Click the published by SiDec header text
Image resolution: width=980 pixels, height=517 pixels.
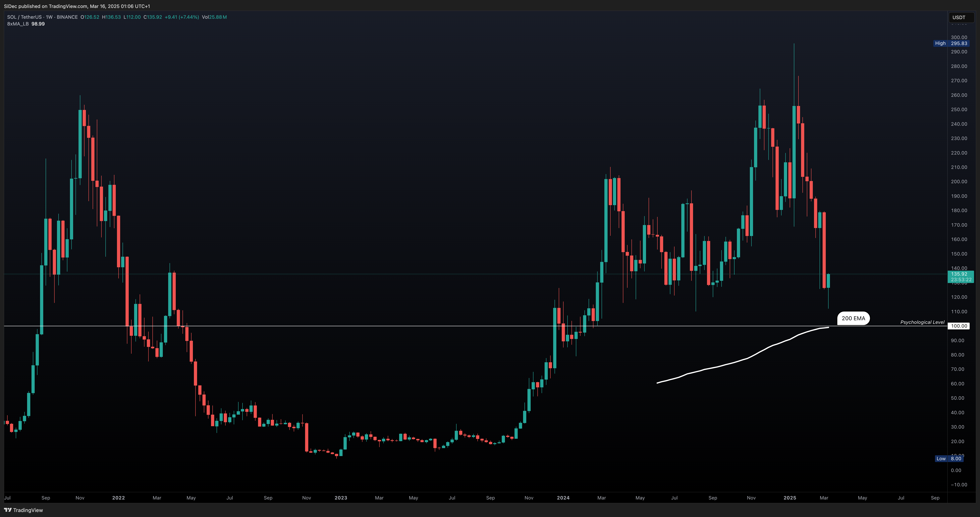77,6
